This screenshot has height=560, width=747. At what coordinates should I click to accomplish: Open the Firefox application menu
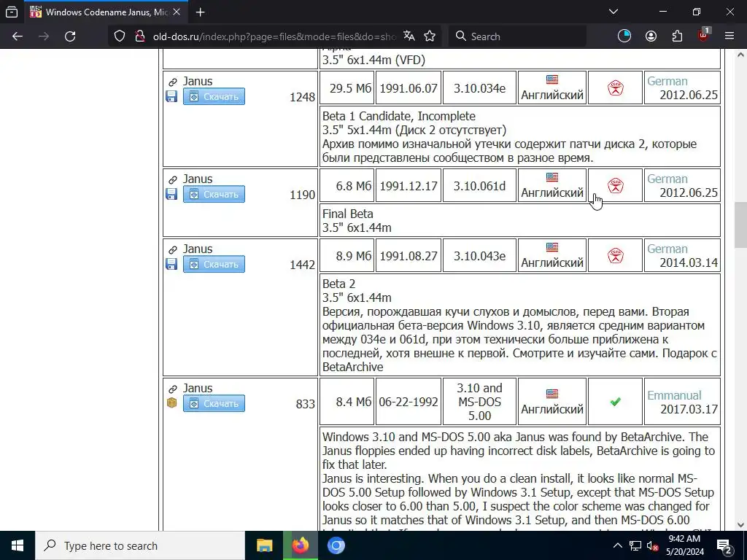coord(729,36)
